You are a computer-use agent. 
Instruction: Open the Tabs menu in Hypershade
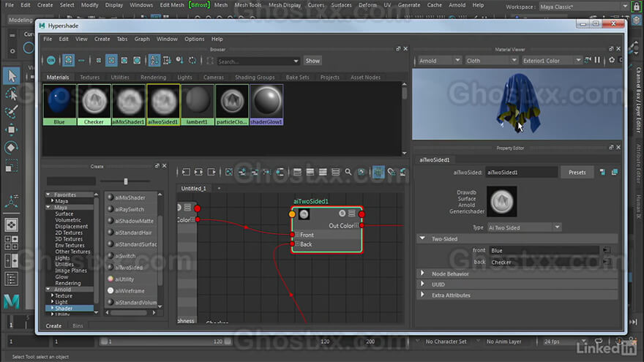122,39
